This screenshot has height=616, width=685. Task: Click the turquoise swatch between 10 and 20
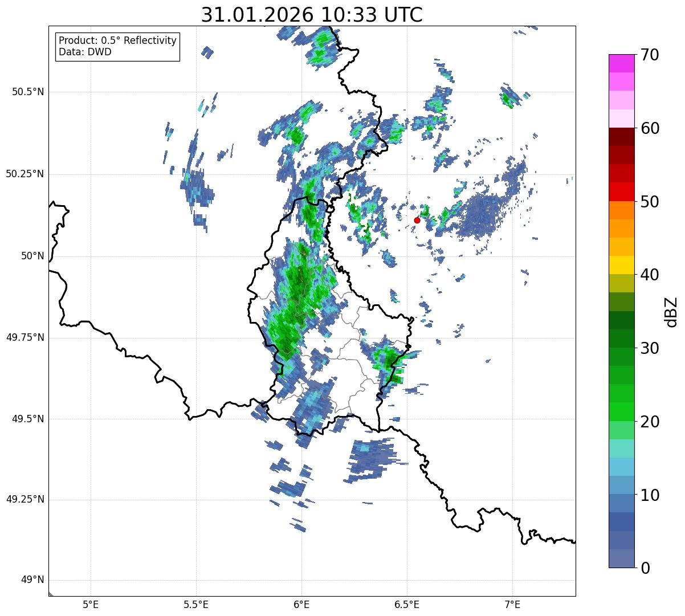(x=621, y=448)
